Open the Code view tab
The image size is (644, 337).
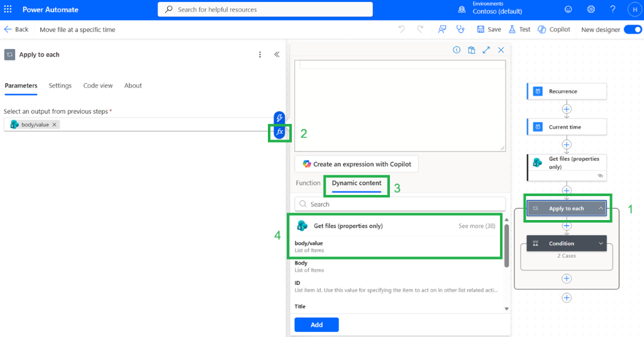coord(97,86)
